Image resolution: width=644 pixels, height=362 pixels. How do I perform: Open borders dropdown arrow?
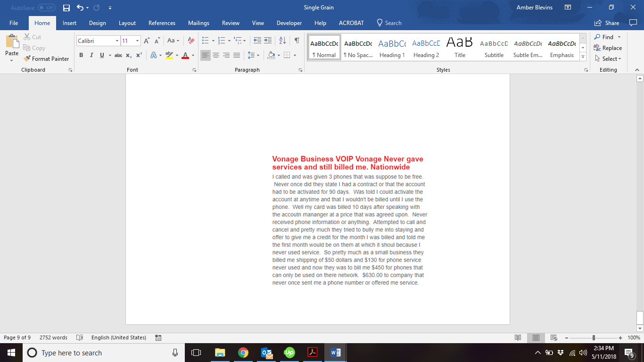(295, 55)
